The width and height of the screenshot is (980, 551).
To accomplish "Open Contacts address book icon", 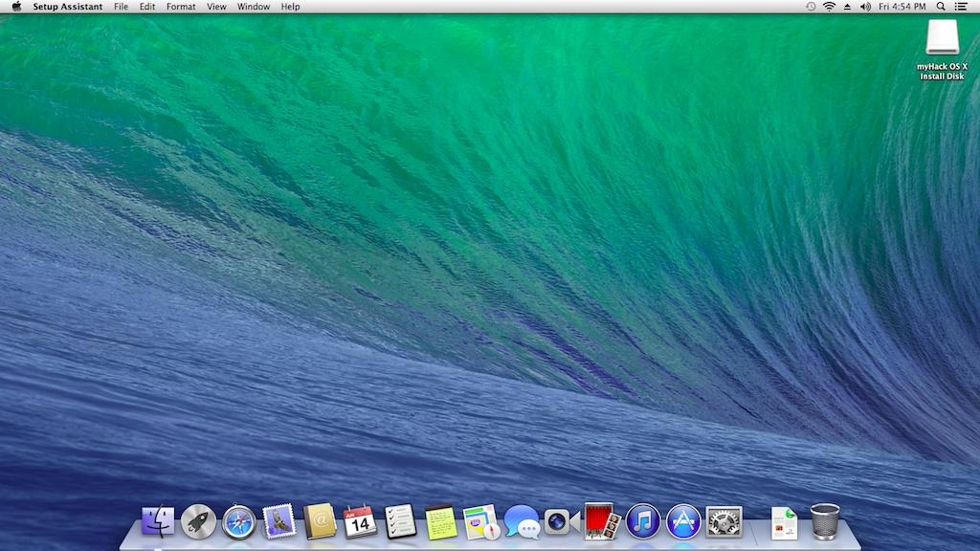I will point(320,521).
